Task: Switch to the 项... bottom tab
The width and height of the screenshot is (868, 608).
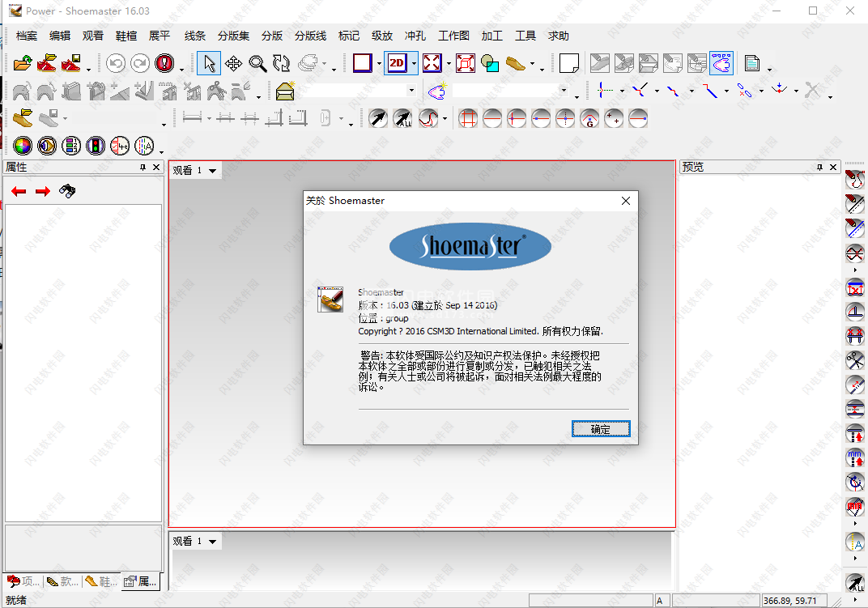Action: click(23, 581)
